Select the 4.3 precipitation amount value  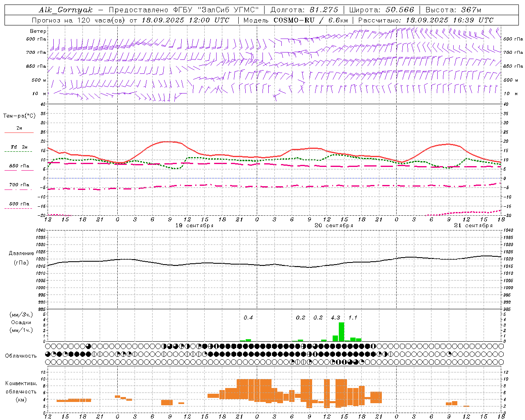(336, 317)
